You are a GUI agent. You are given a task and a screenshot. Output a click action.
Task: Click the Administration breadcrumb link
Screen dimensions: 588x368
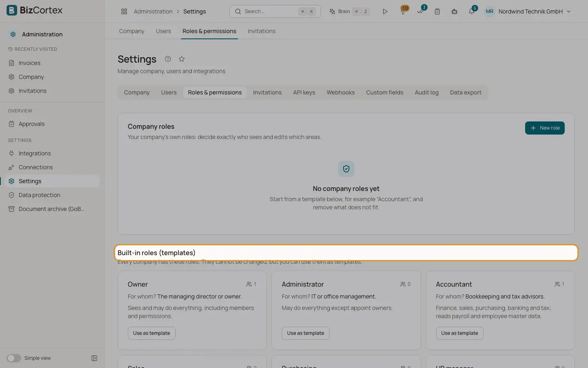153,11
